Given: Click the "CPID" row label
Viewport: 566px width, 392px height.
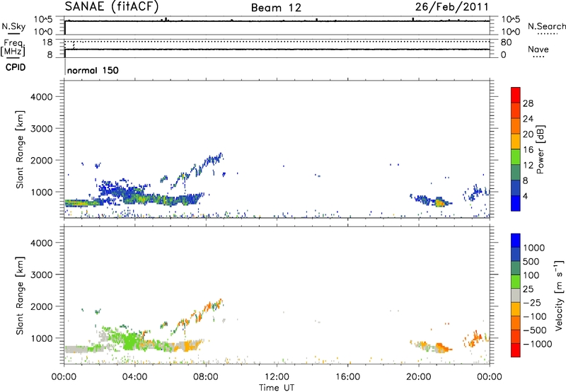Looking at the screenshot, I should pos(15,67).
